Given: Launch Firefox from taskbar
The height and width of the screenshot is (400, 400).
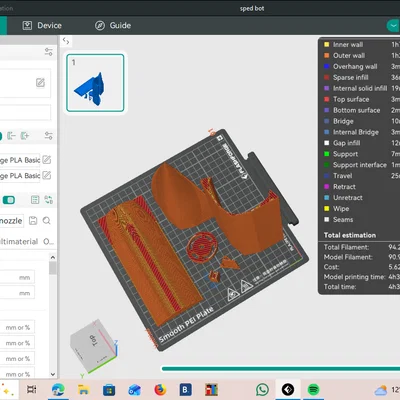Looking at the screenshot, I should click(x=160, y=389).
